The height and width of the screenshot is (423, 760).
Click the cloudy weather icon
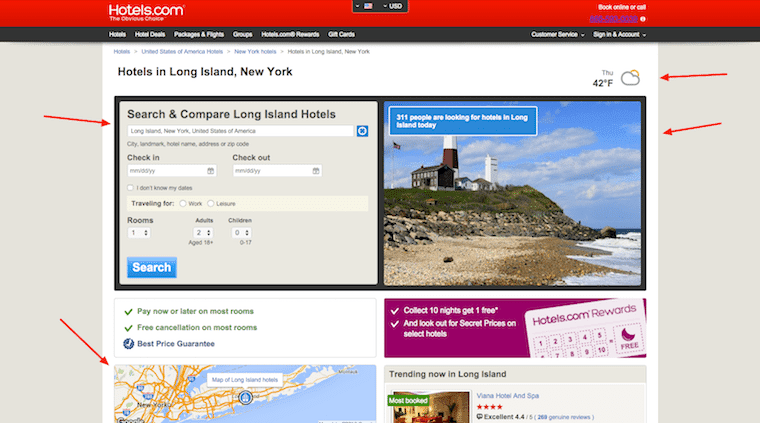point(630,78)
